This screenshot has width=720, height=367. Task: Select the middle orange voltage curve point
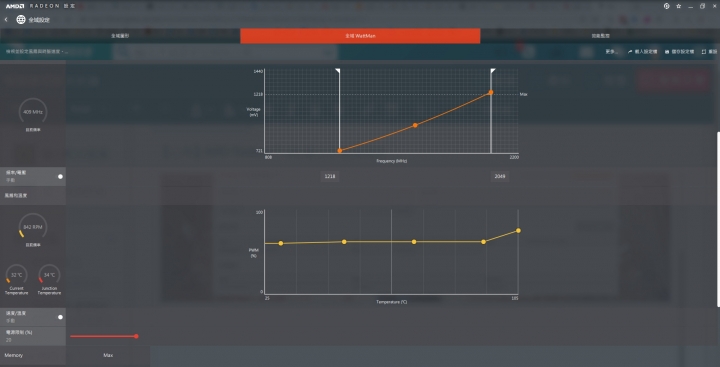click(x=415, y=125)
